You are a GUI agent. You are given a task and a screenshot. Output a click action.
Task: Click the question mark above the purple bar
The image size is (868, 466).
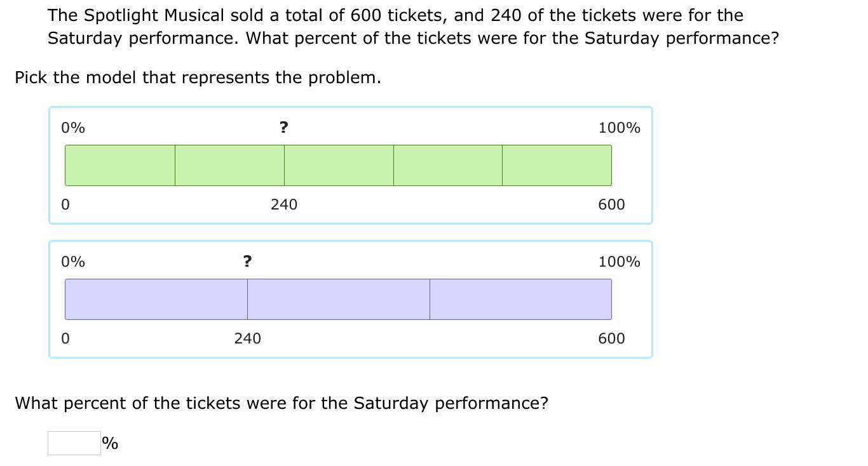coord(247,262)
